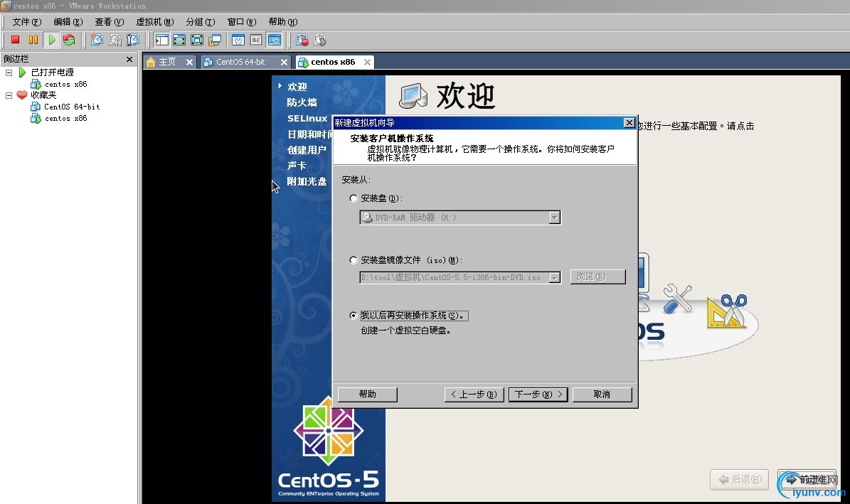Click the 欢迎 step in the setup list
The width and height of the screenshot is (850, 504).
297,87
